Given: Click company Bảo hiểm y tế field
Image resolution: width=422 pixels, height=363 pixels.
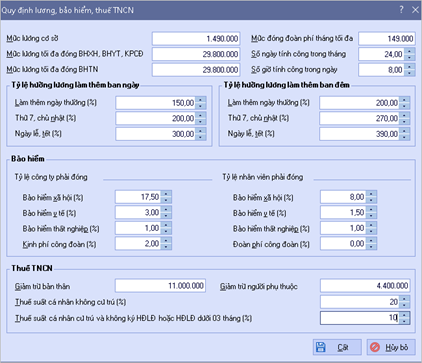Looking at the screenshot, I should (138, 212).
